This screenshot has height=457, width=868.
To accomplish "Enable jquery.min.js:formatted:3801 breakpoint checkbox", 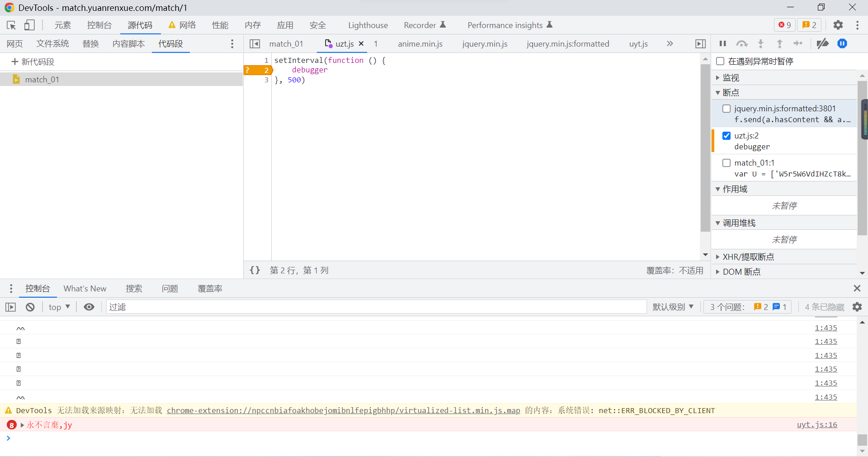I will point(726,109).
